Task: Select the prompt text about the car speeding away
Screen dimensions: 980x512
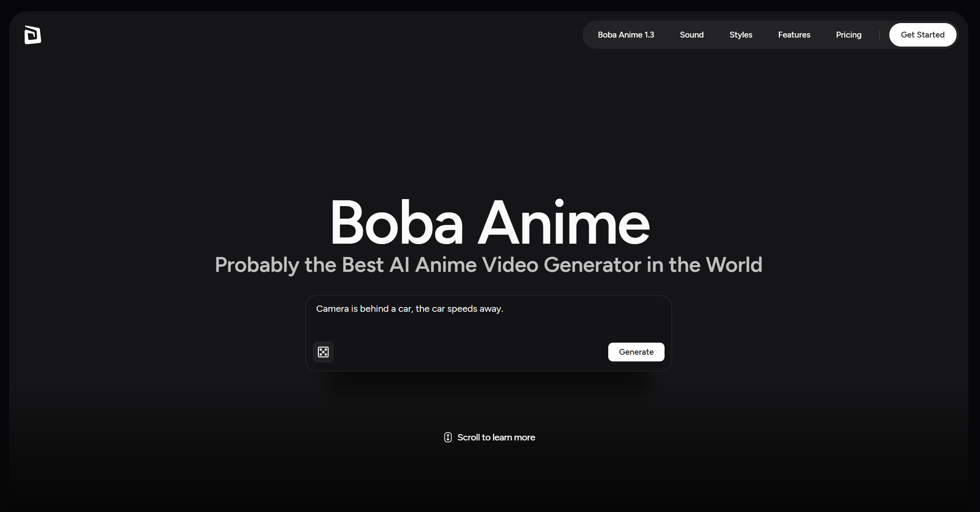Action: [409, 309]
